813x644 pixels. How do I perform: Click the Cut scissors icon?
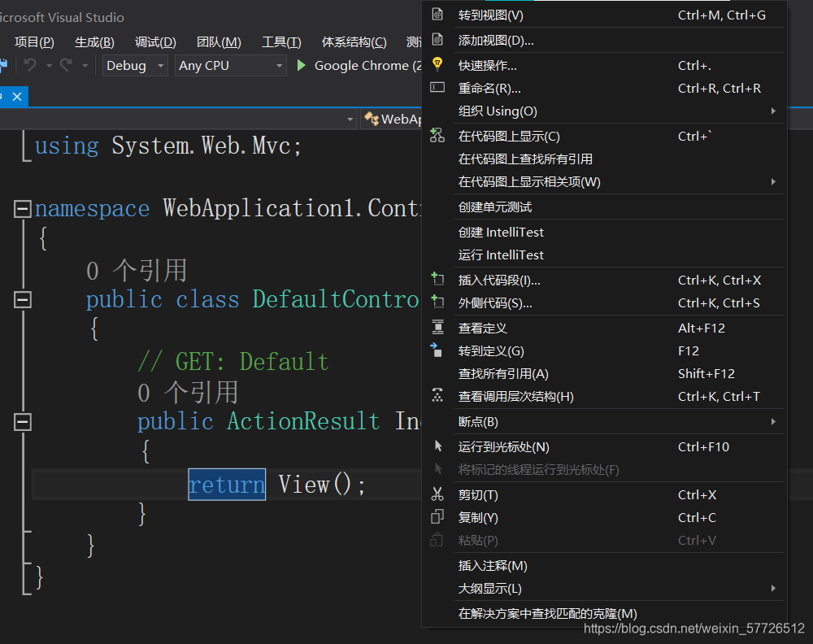tap(437, 494)
